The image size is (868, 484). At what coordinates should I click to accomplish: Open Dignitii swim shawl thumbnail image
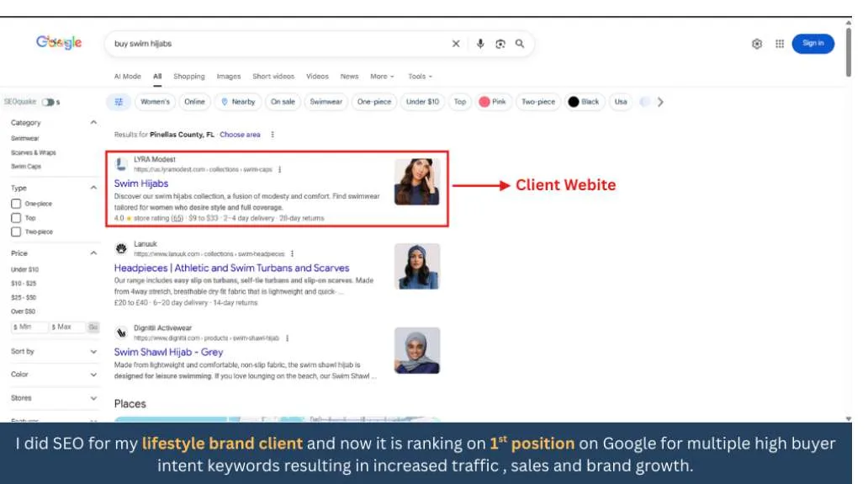pos(417,350)
